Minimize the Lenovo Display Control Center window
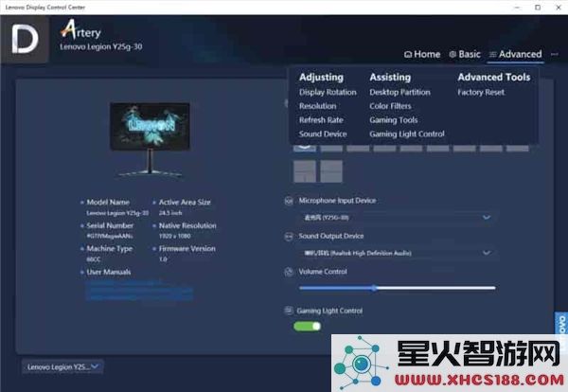The image size is (568, 392). [x=517, y=8]
